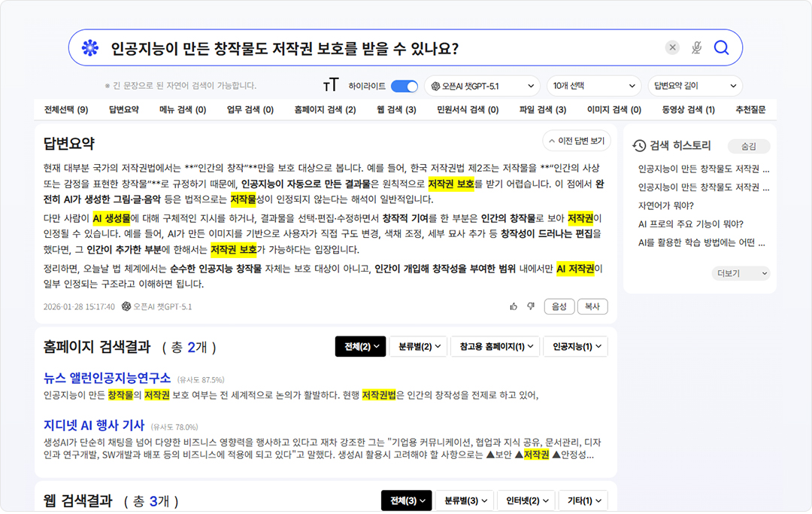Open the 뉴스 앨런인공지능연구소 result link

pyautogui.click(x=107, y=378)
